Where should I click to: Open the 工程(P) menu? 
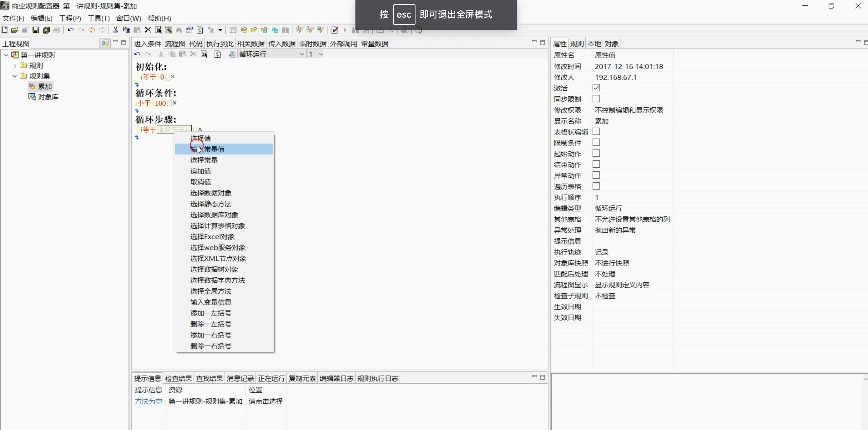(70, 18)
